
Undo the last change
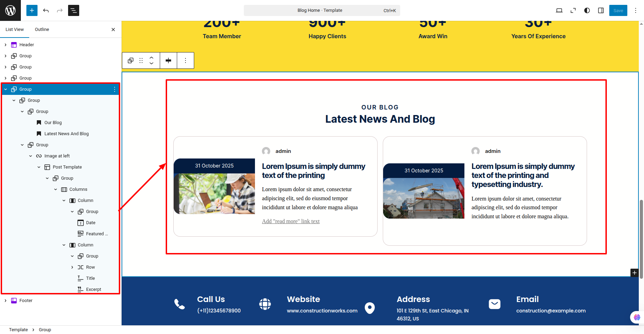(x=46, y=10)
